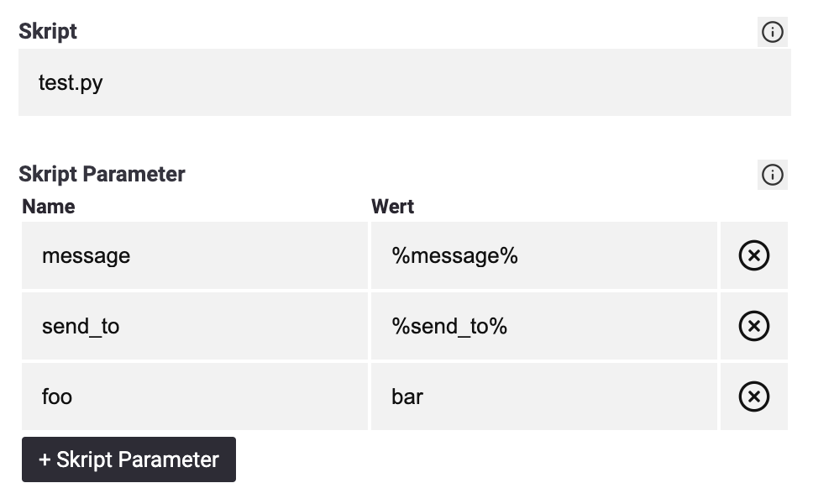Remove the foo parameter row
The image size is (813, 504).
point(754,396)
